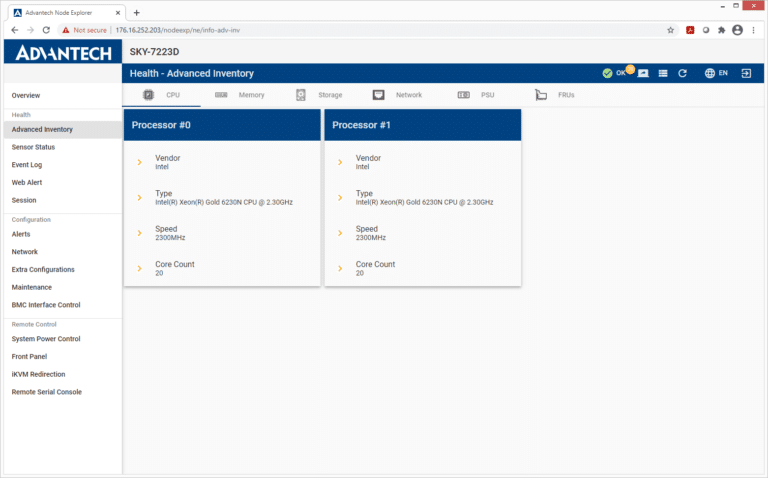768x478 pixels.
Task: Open a new browser tab with plus
Action: click(137, 13)
